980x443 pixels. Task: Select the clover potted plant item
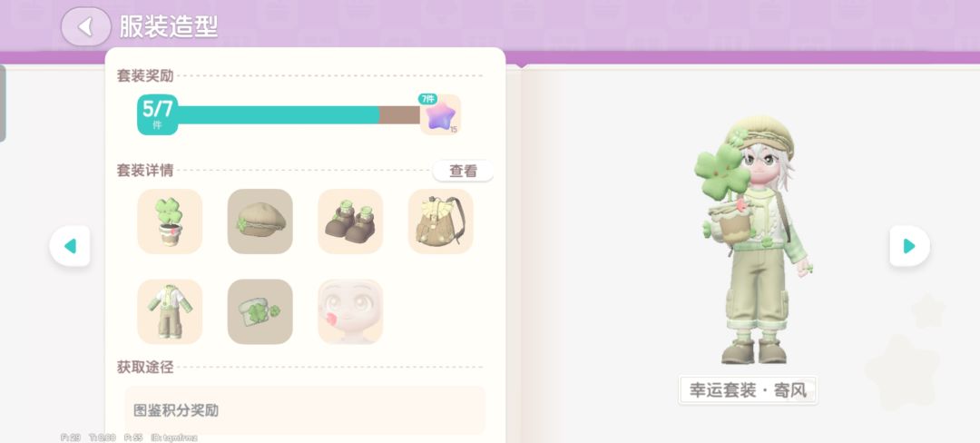pyautogui.click(x=170, y=221)
